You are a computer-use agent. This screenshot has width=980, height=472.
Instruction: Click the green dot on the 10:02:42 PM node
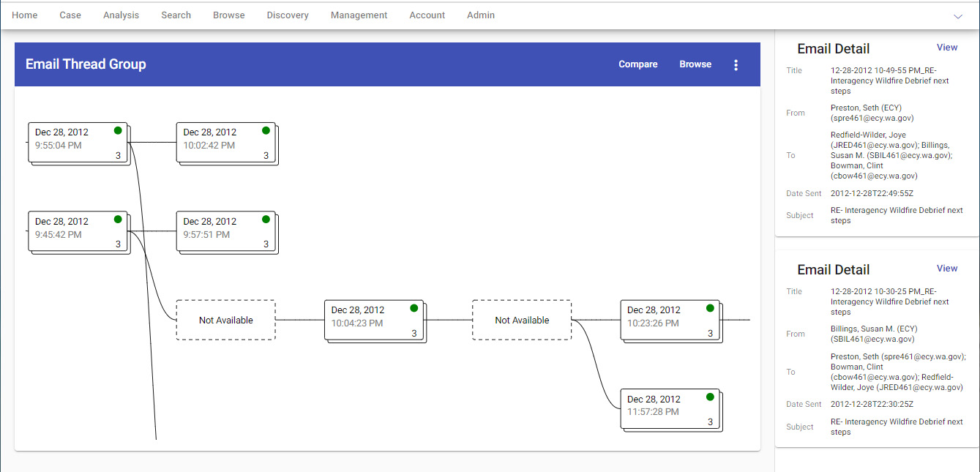266,130
